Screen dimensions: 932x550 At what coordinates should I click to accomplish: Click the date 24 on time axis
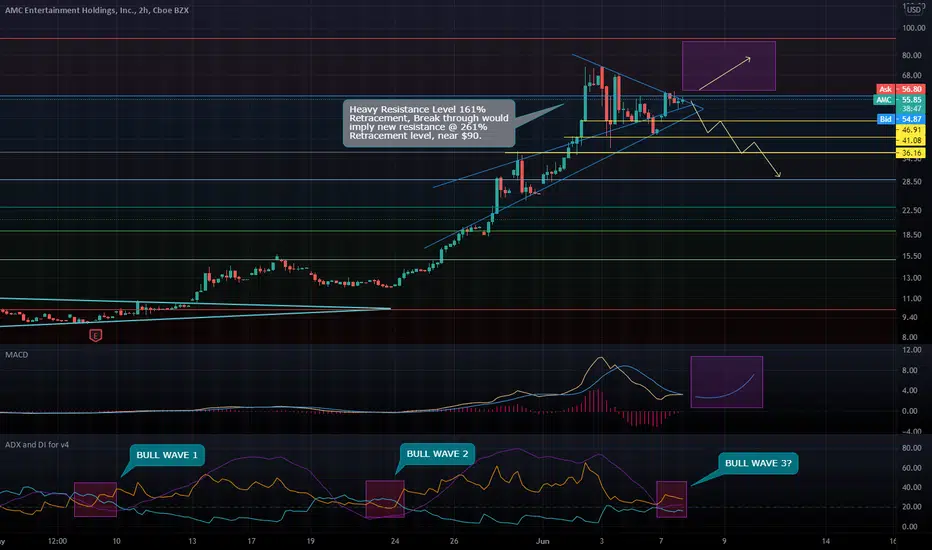click(395, 542)
